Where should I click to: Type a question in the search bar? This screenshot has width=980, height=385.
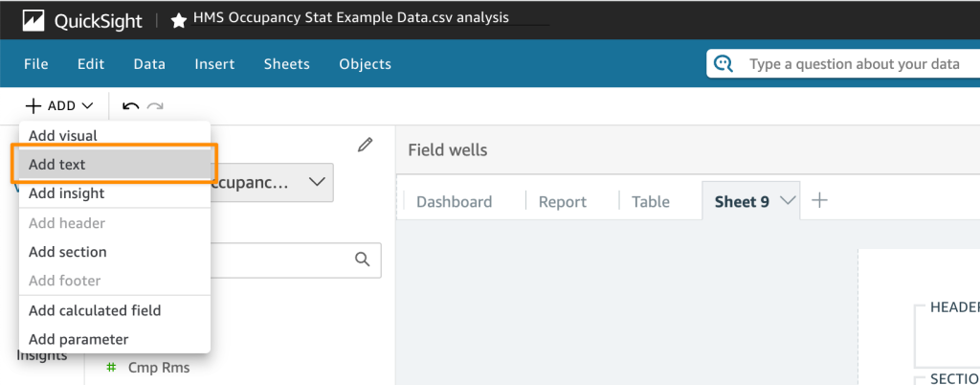[x=852, y=64]
